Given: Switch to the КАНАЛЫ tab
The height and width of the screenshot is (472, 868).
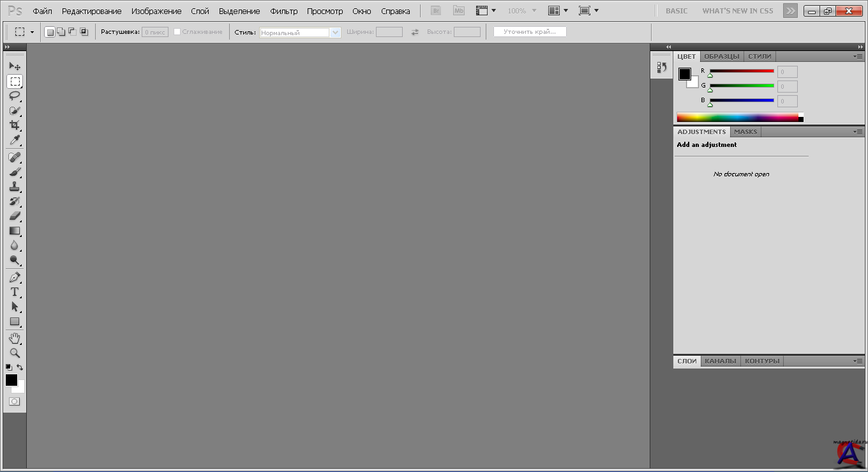Looking at the screenshot, I should pyautogui.click(x=721, y=361).
